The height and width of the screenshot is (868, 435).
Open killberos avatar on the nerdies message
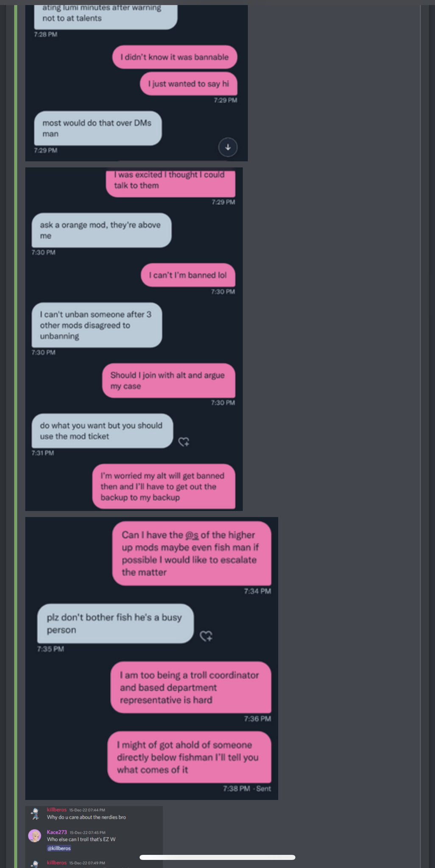36,813
